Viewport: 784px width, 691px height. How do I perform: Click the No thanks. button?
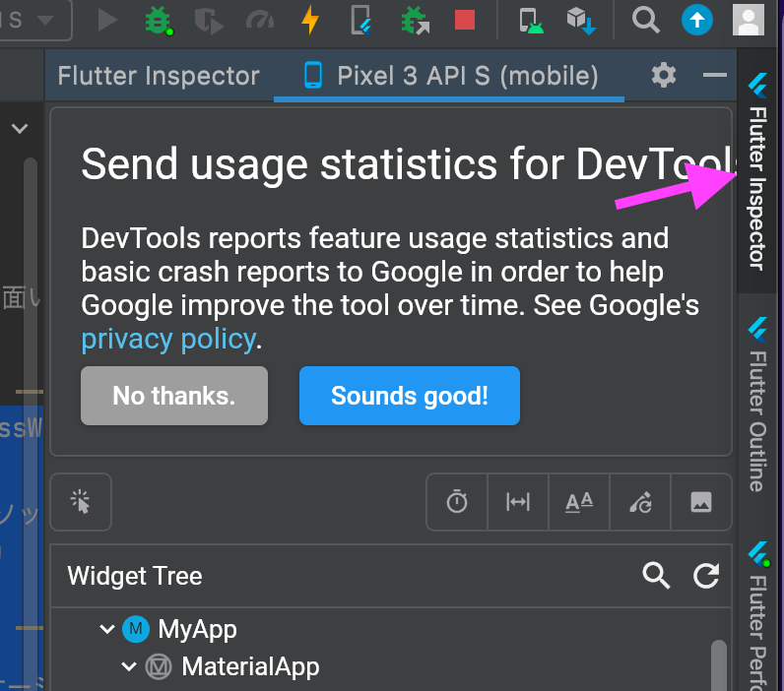pos(174,396)
